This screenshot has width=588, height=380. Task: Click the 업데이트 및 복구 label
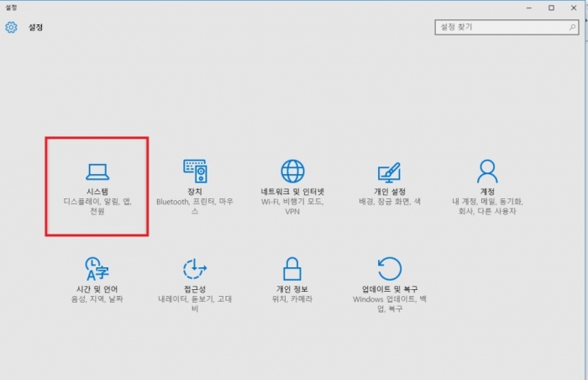[x=390, y=289]
